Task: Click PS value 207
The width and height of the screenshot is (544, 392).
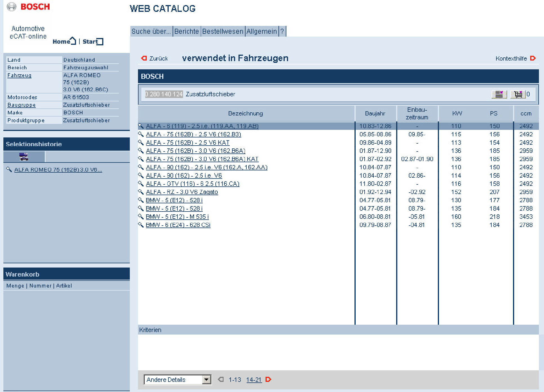Action: click(494, 192)
